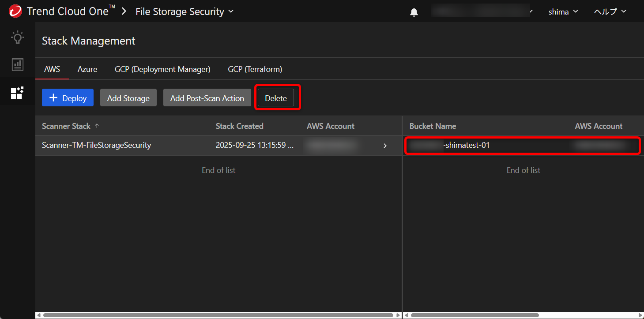Click the Add Storage button
Viewport: 644px width, 319px height.
point(128,98)
